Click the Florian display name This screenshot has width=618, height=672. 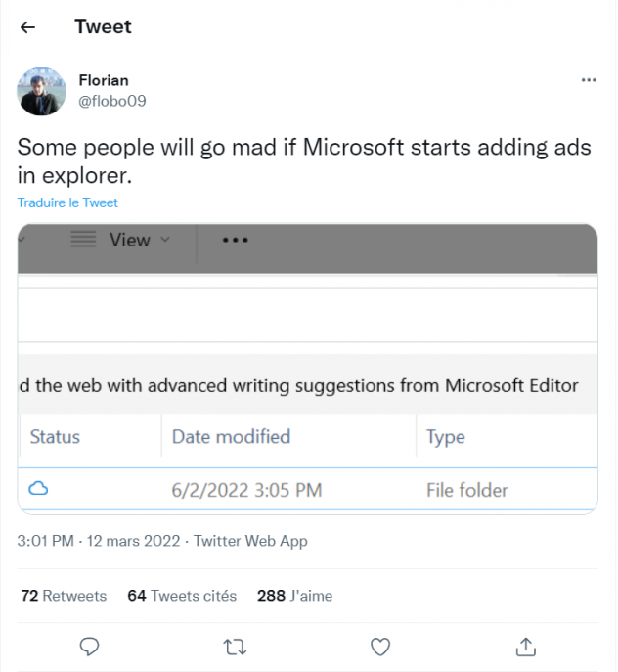[103, 80]
